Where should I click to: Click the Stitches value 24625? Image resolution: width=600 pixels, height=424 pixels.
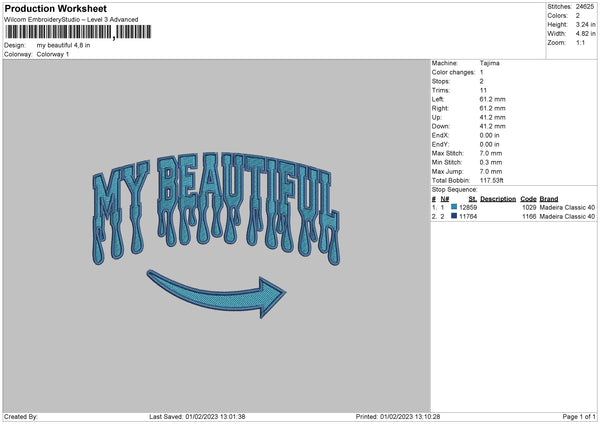tap(585, 7)
